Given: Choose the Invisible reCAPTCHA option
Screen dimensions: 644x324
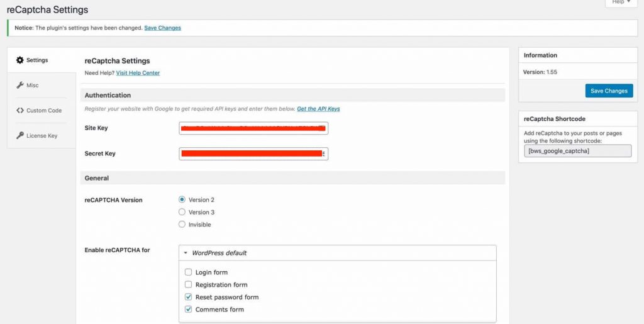Looking at the screenshot, I should (182, 224).
